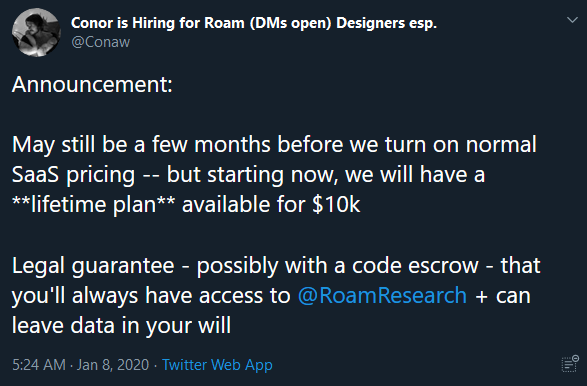The image size is (587, 386).
Task: Click the 5:24 AM timestamp
Action: [39, 365]
